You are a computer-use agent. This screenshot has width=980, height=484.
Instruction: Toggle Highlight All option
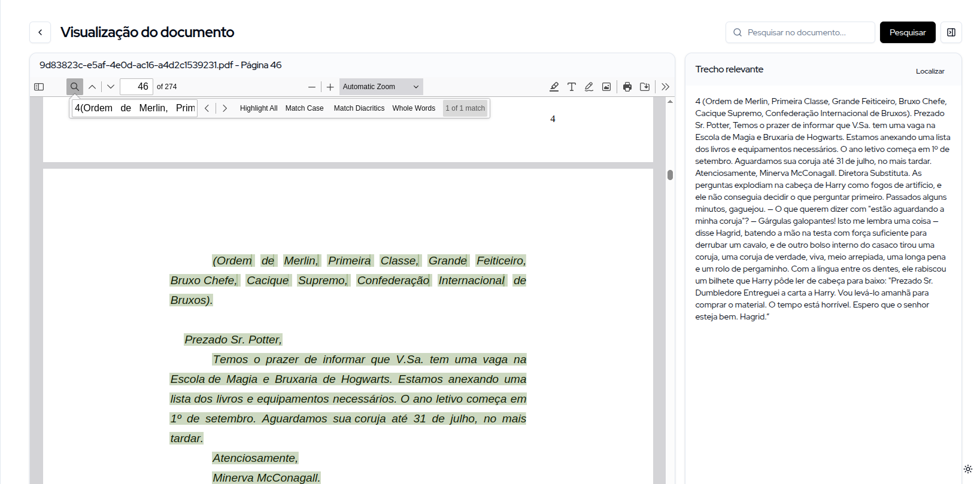[259, 108]
